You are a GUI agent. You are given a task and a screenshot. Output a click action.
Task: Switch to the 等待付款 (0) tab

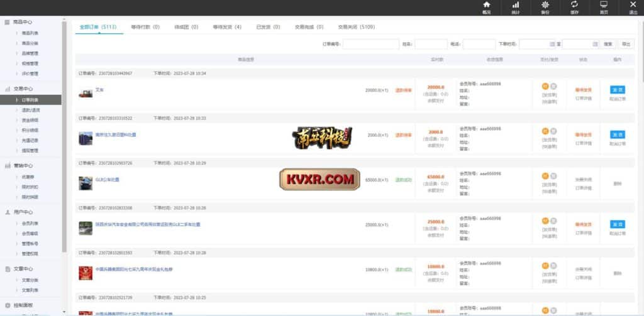[x=145, y=27]
